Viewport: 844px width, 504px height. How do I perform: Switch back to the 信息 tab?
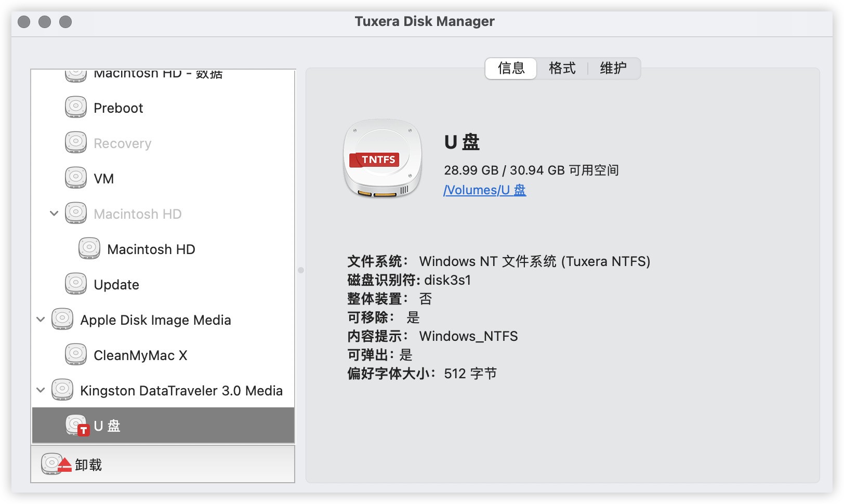point(510,68)
